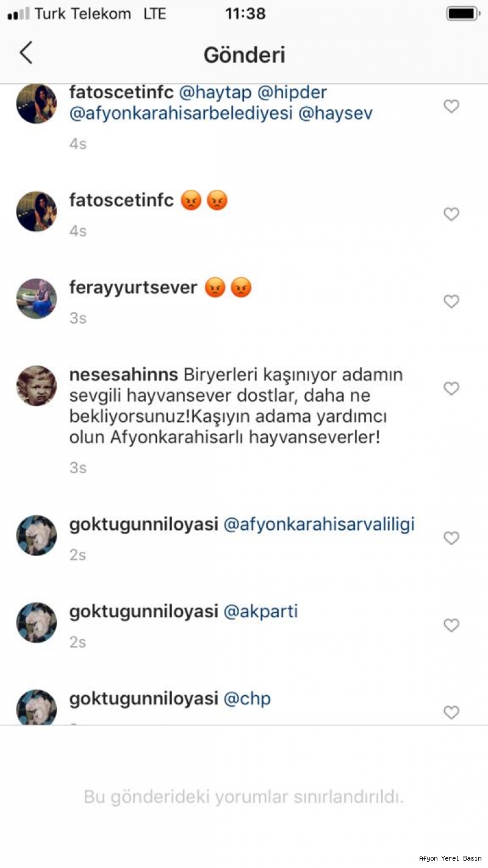Go back using the top-left arrow
The image size is (488, 868).
(26, 54)
